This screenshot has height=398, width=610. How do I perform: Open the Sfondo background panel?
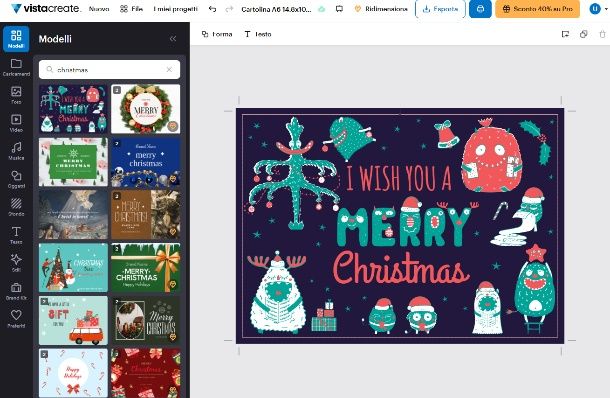click(16, 207)
